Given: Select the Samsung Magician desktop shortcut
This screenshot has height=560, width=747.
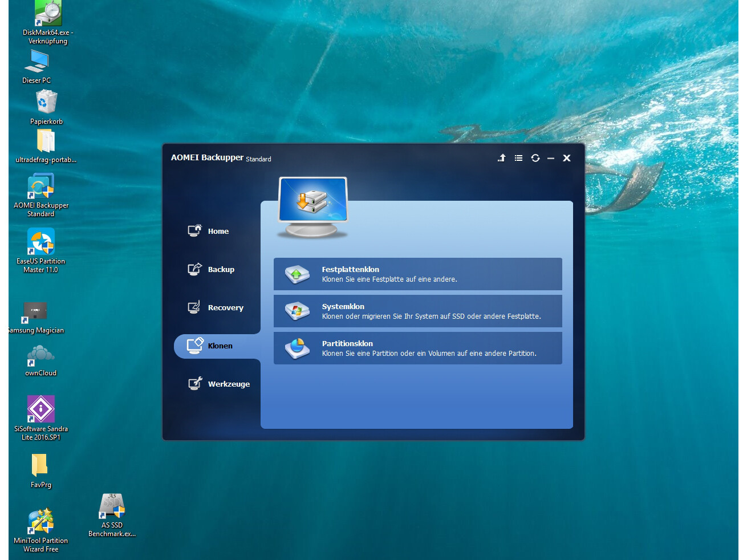Looking at the screenshot, I should point(36,318).
